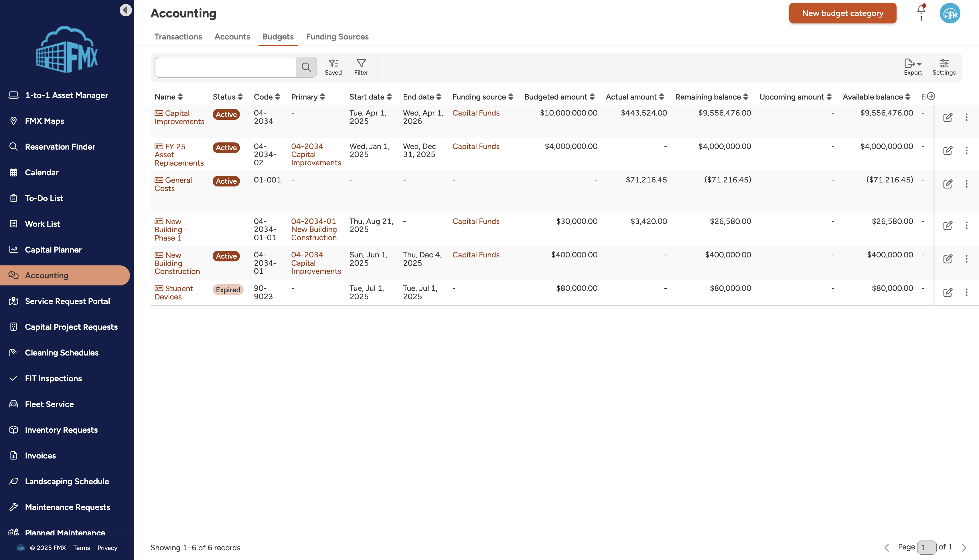Open table Settings

[x=944, y=67]
